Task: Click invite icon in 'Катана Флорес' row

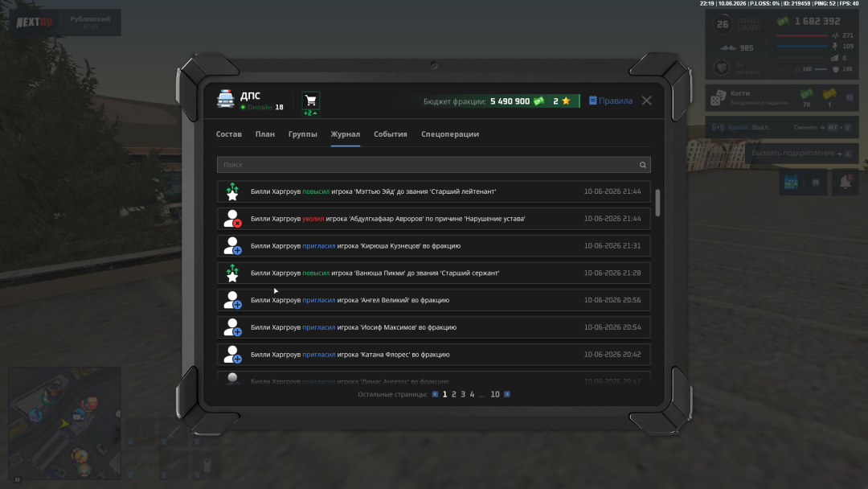Action: [x=232, y=355]
